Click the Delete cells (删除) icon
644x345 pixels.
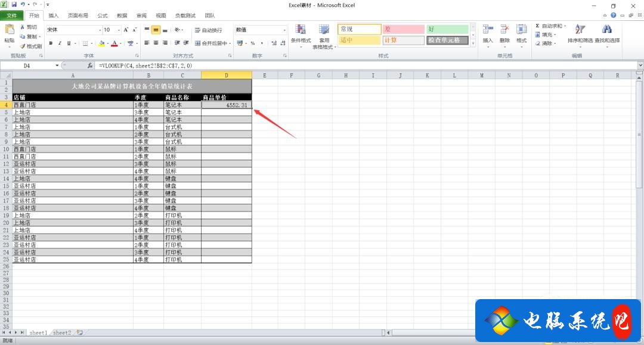pos(504,30)
